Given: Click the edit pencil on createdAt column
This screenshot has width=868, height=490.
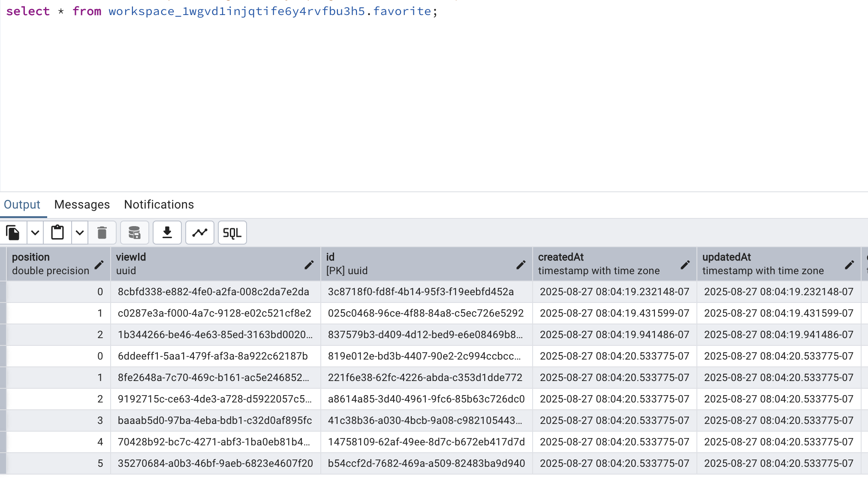Looking at the screenshot, I should [x=685, y=265].
